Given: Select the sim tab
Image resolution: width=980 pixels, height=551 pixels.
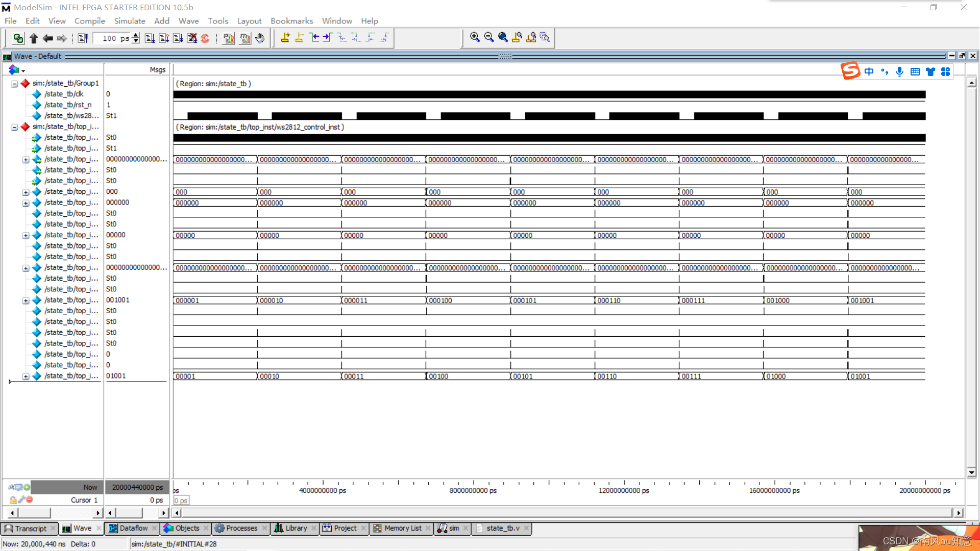Looking at the screenshot, I should [451, 528].
